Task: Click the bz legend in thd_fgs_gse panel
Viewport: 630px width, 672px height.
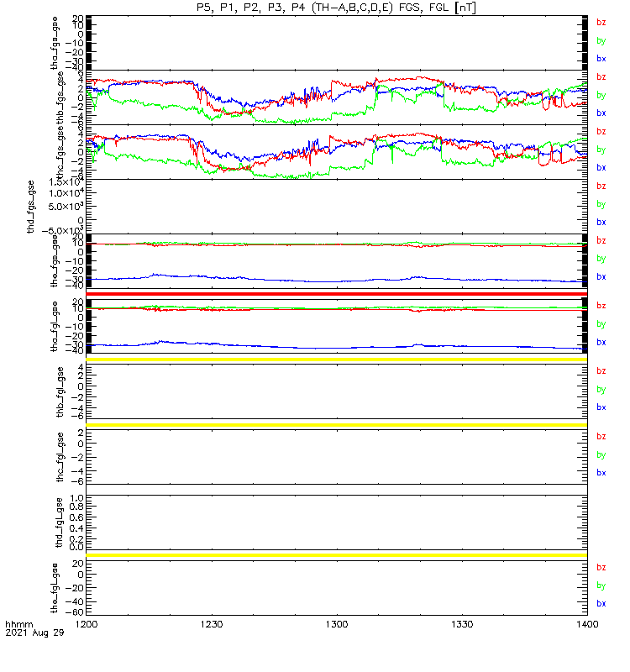Action: [x=601, y=186]
